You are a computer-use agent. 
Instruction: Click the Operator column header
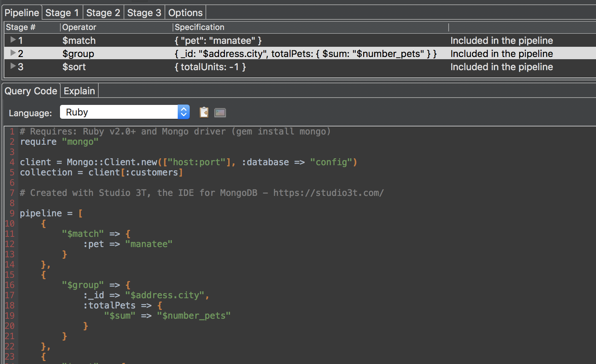(79, 27)
